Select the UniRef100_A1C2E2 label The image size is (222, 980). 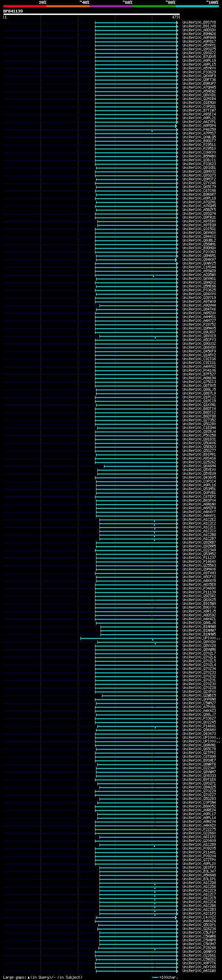(199, 519)
